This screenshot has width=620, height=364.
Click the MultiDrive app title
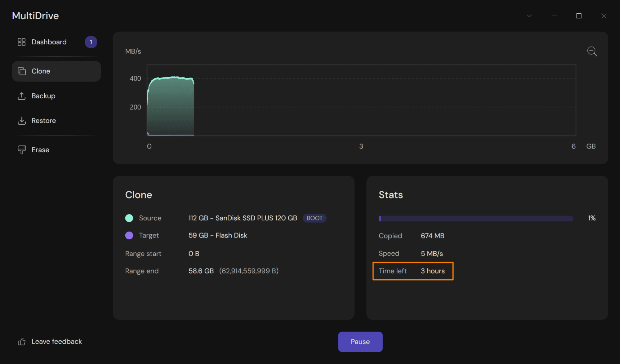pos(35,16)
